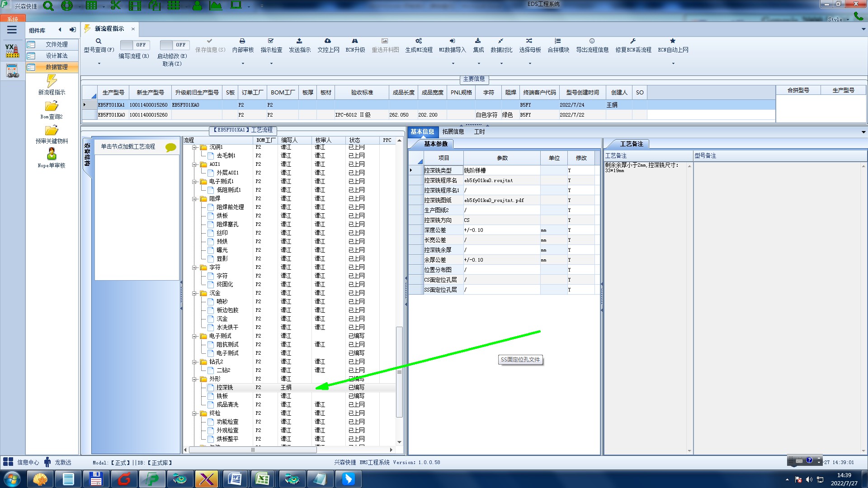Collapse the 外形 tree node
Image resolution: width=868 pixels, height=488 pixels.
tap(194, 379)
